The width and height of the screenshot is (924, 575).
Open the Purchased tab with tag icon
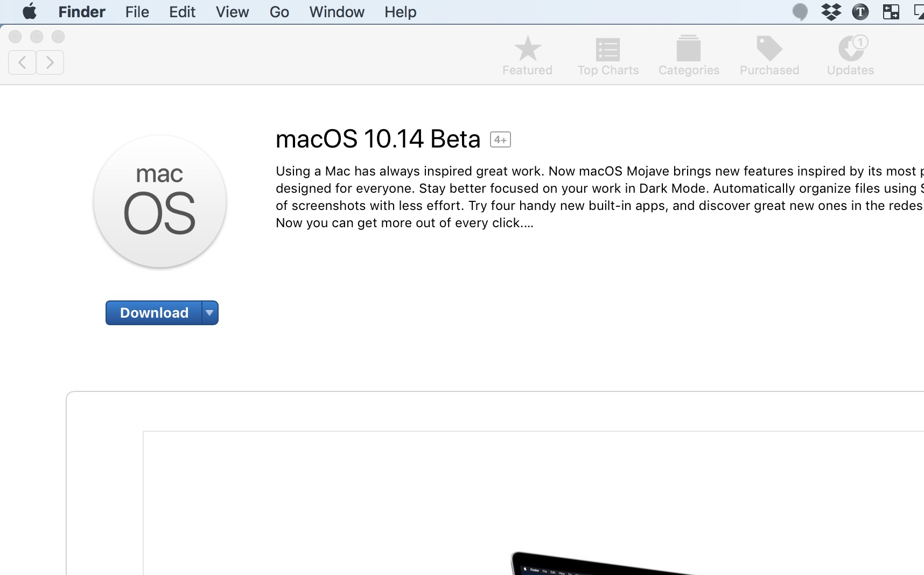coord(769,56)
